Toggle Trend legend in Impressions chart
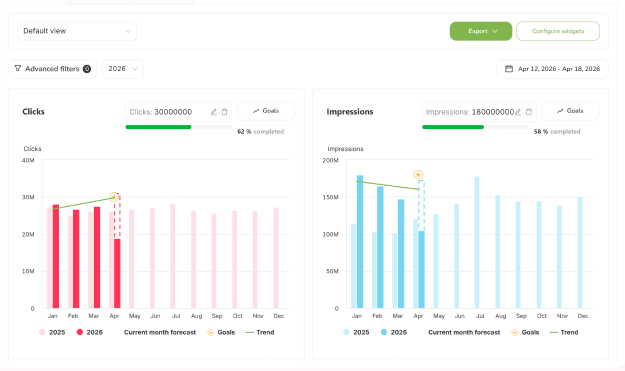Image resolution: width=625 pixels, height=371 pixels. [564, 332]
